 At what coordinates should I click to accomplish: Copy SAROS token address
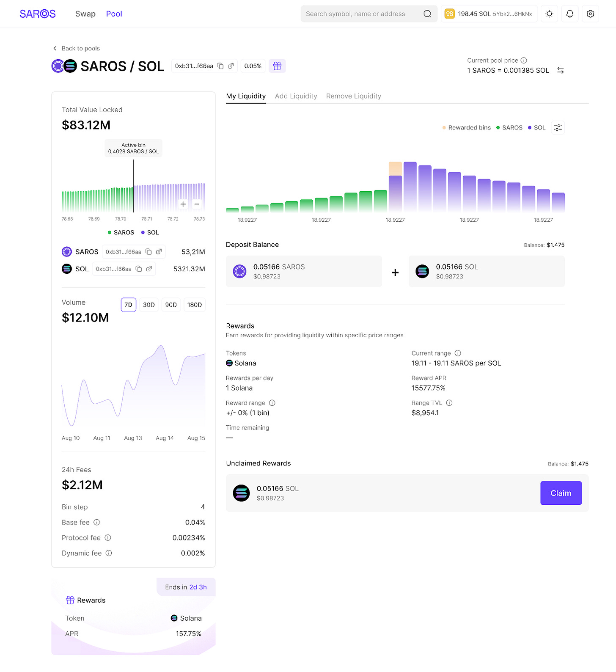click(x=148, y=252)
